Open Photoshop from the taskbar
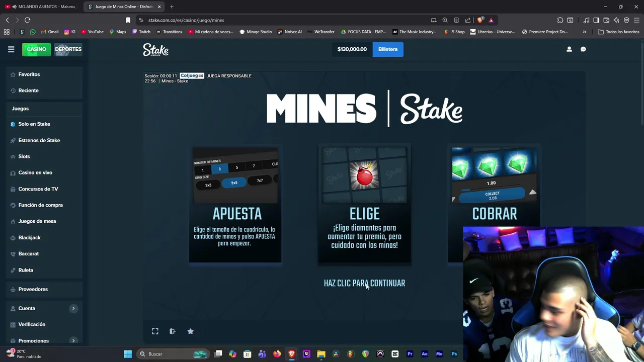644x362 pixels. coord(454,354)
